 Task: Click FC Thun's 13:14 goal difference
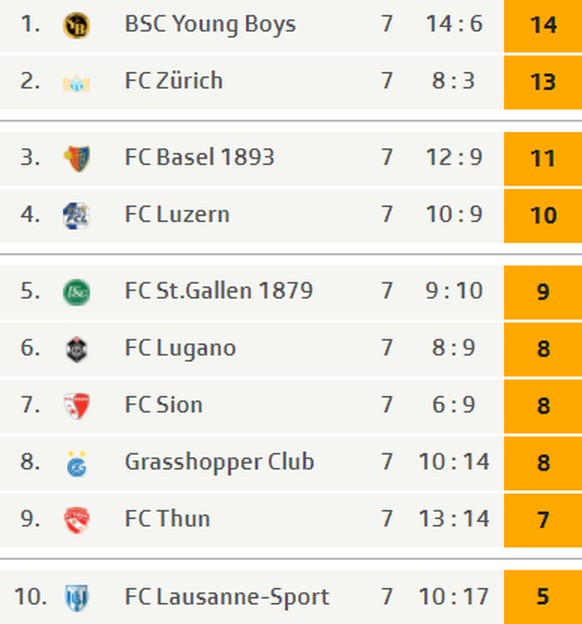click(454, 519)
